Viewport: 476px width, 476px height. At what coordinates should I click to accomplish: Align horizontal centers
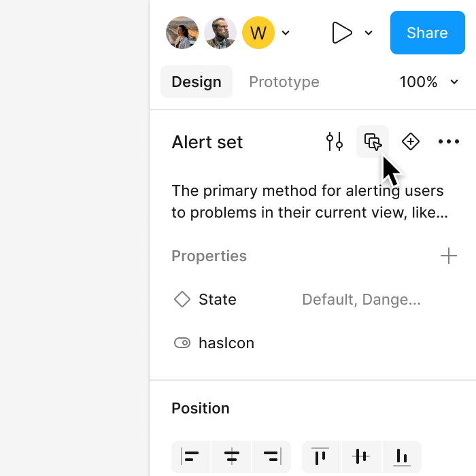click(x=231, y=456)
